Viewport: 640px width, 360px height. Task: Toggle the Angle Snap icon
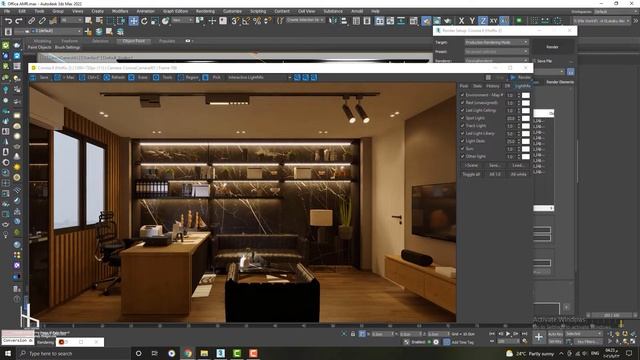[246, 21]
